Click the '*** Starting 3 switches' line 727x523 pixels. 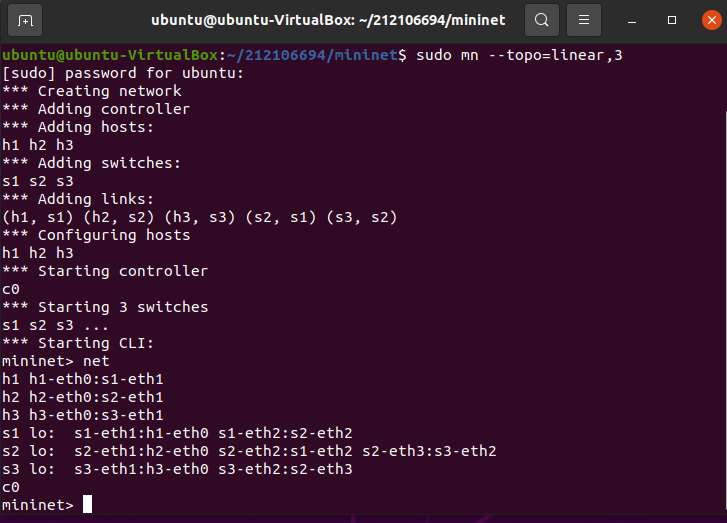tap(105, 307)
